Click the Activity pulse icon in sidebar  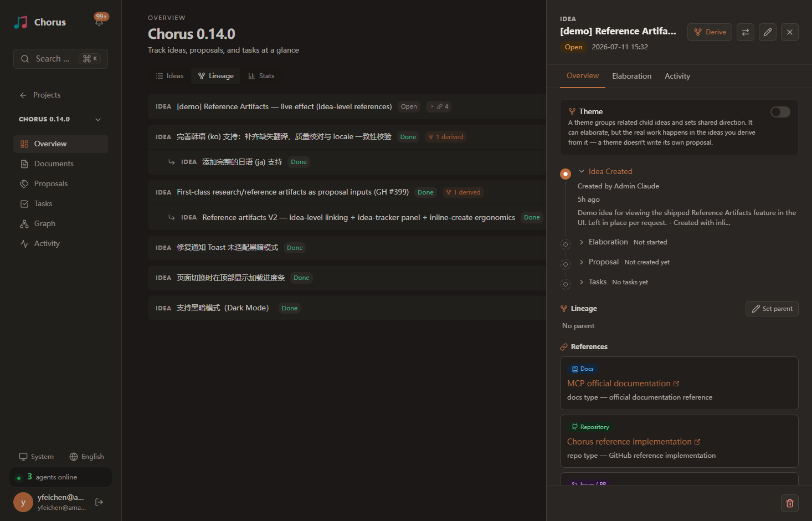pos(24,244)
